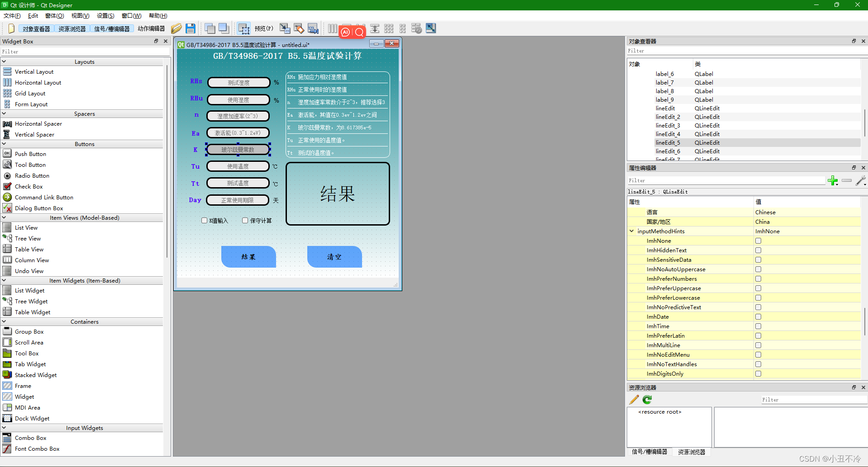The width and height of the screenshot is (868, 467).
Task: Click the 预览(P) preview button
Action: [264, 28]
